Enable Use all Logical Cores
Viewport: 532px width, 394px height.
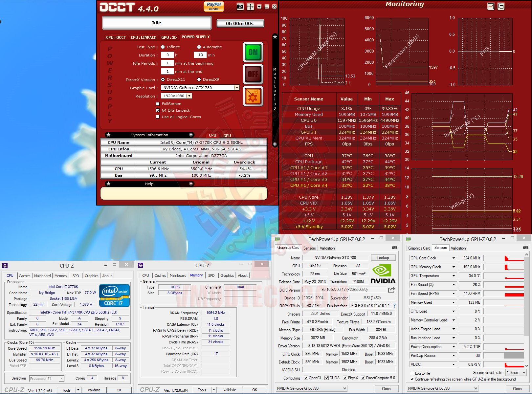(x=158, y=117)
